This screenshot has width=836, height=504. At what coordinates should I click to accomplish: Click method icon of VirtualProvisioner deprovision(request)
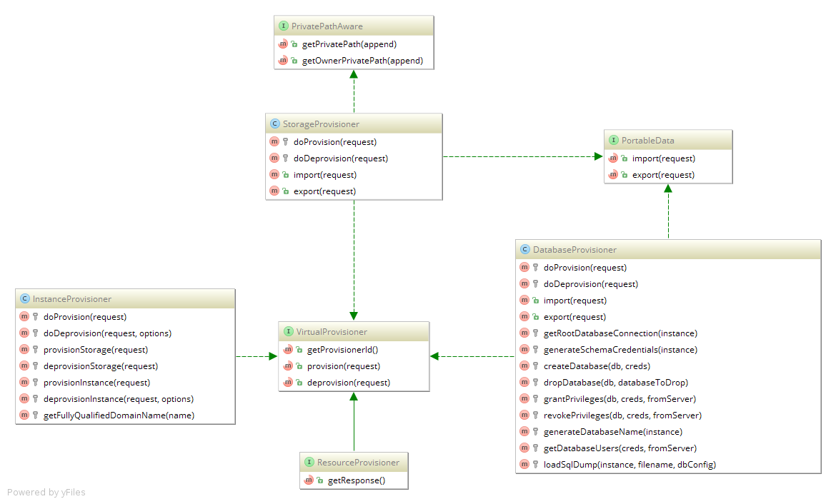click(288, 382)
